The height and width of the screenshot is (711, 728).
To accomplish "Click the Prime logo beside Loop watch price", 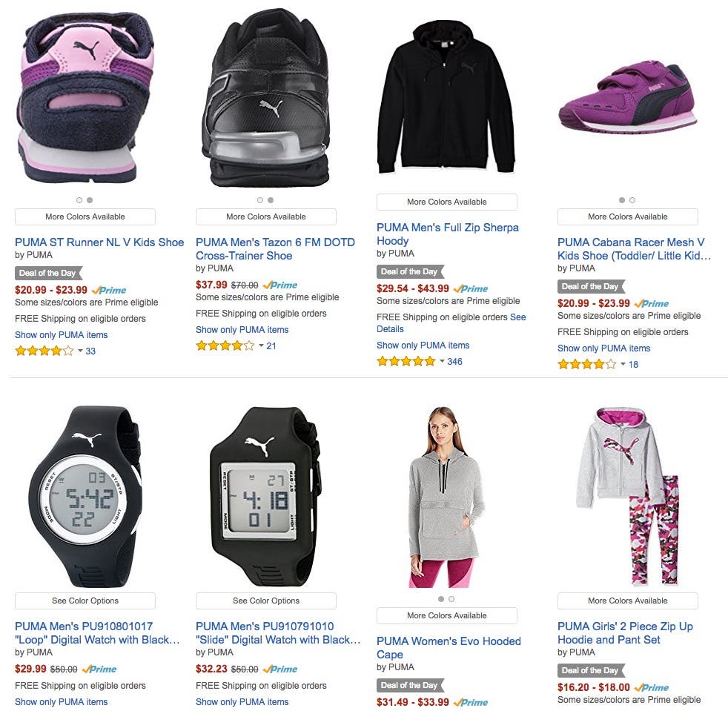I will 99,669.
